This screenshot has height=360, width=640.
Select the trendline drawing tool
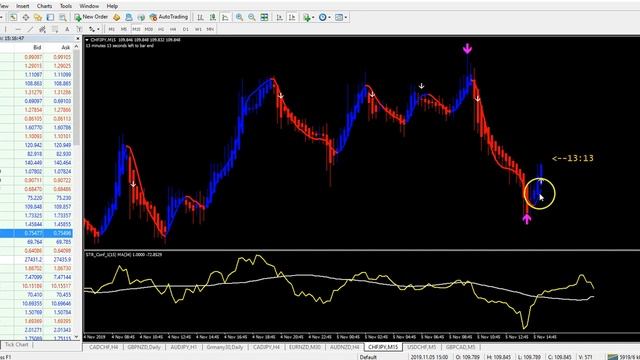tap(30, 29)
